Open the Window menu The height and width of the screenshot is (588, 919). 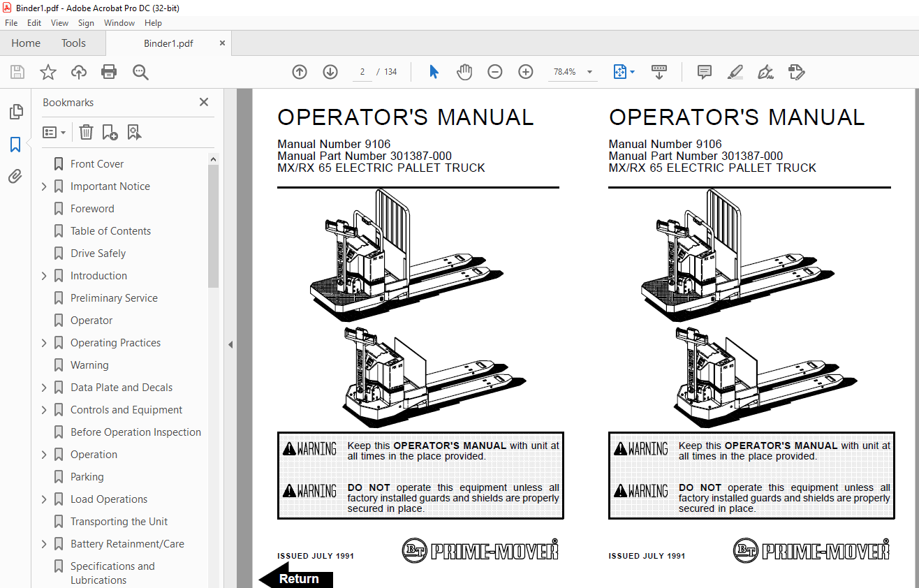(119, 23)
